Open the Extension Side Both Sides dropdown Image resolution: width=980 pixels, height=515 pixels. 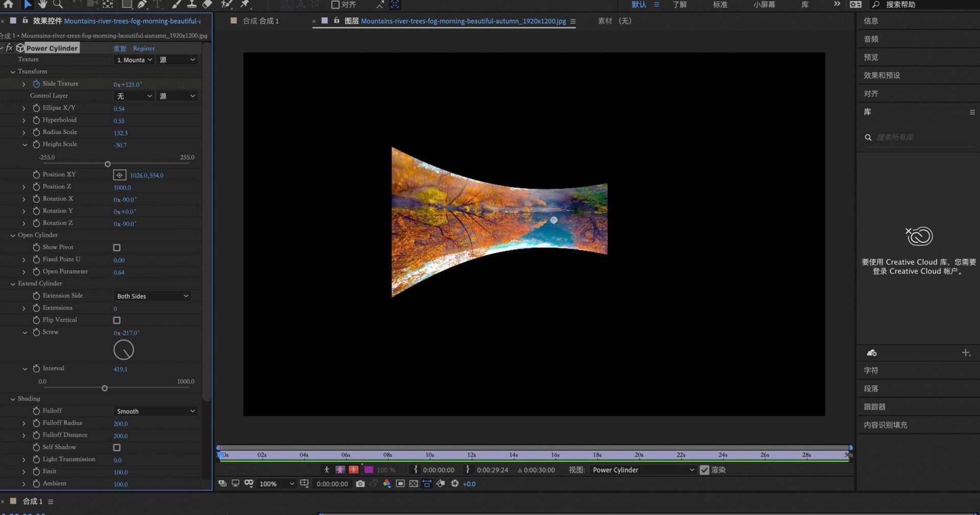tap(152, 296)
